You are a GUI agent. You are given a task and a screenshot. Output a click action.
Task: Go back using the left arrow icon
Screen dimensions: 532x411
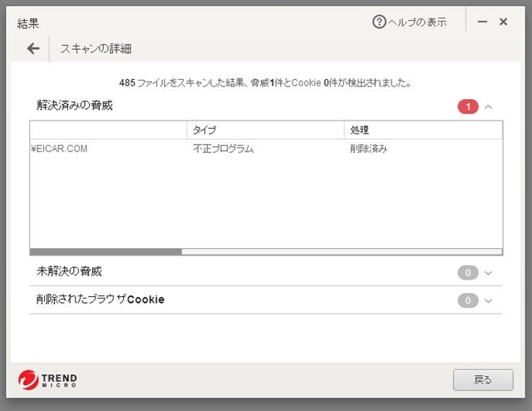click(x=33, y=48)
